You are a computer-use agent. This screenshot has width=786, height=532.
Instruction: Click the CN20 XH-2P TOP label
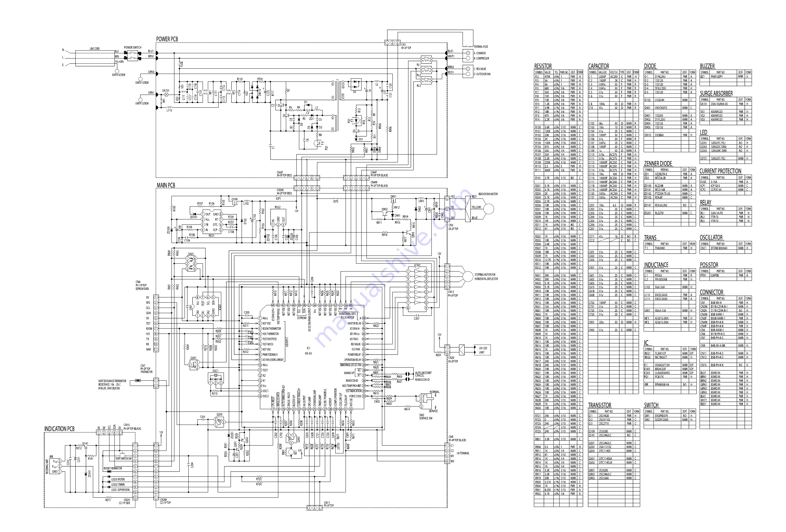(x=453, y=359)
